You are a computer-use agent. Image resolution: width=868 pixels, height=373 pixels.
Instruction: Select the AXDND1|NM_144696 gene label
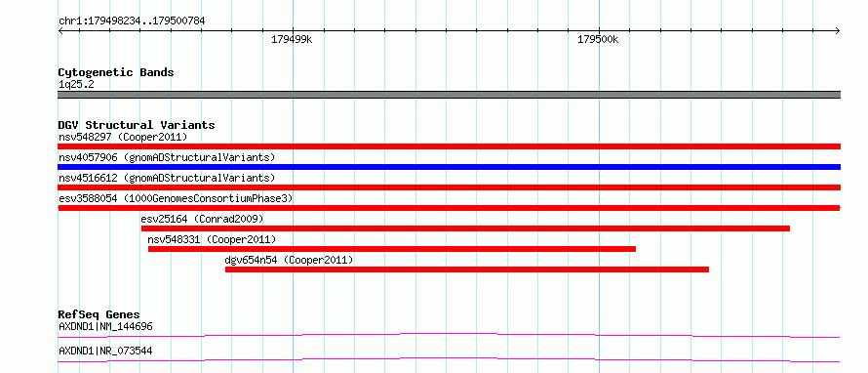coord(105,326)
